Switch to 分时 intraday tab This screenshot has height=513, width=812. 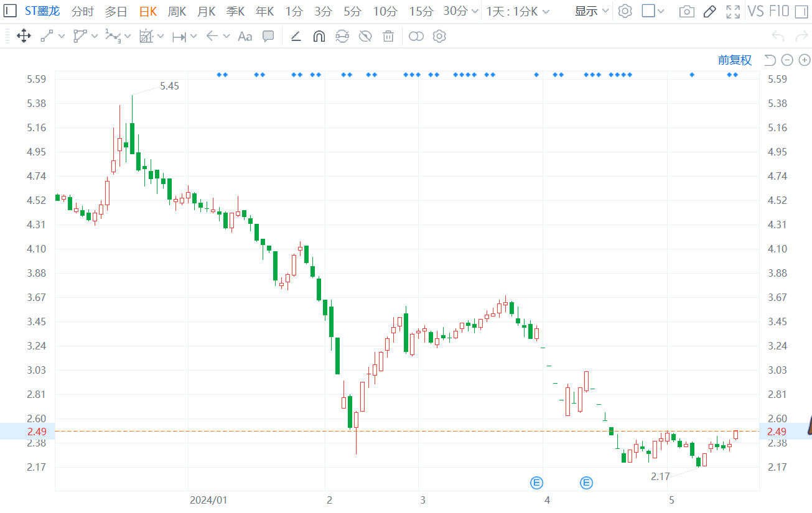click(x=83, y=11)
